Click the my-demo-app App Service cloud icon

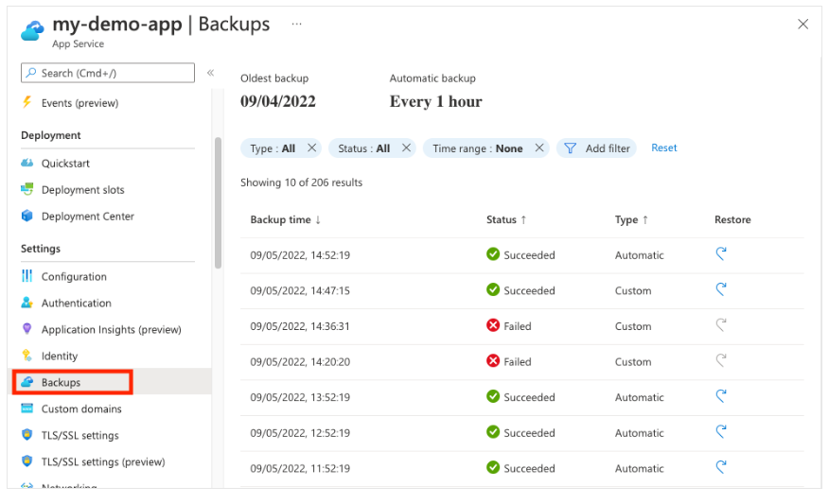32,30
